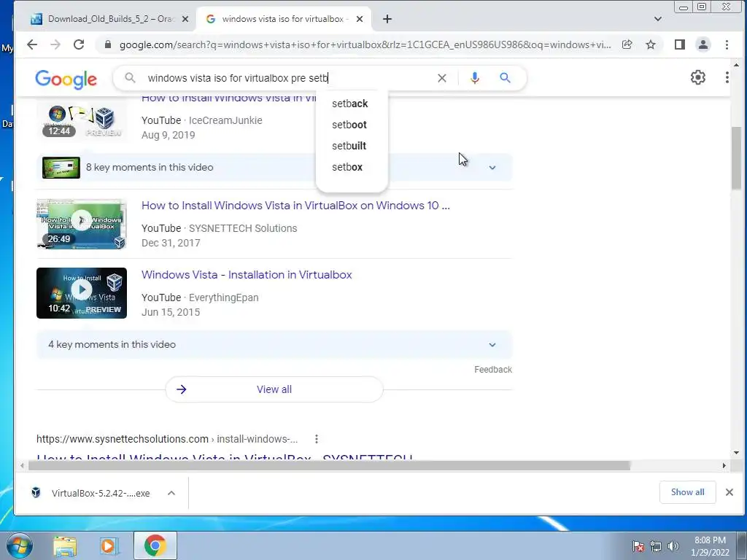The image size is (747, 560).
Task: Click the scroll down arrow
Action: [737, 453]
